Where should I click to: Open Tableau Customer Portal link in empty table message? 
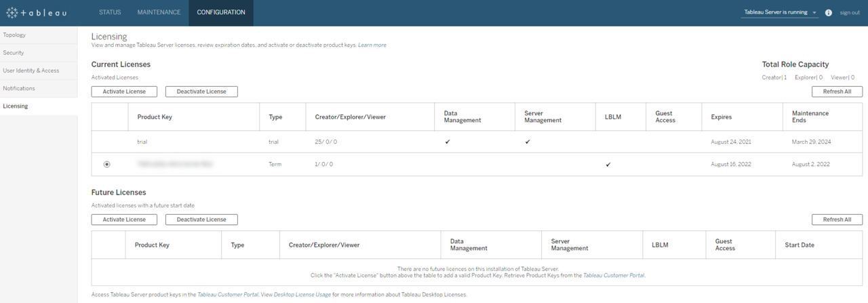coord(614,275)
